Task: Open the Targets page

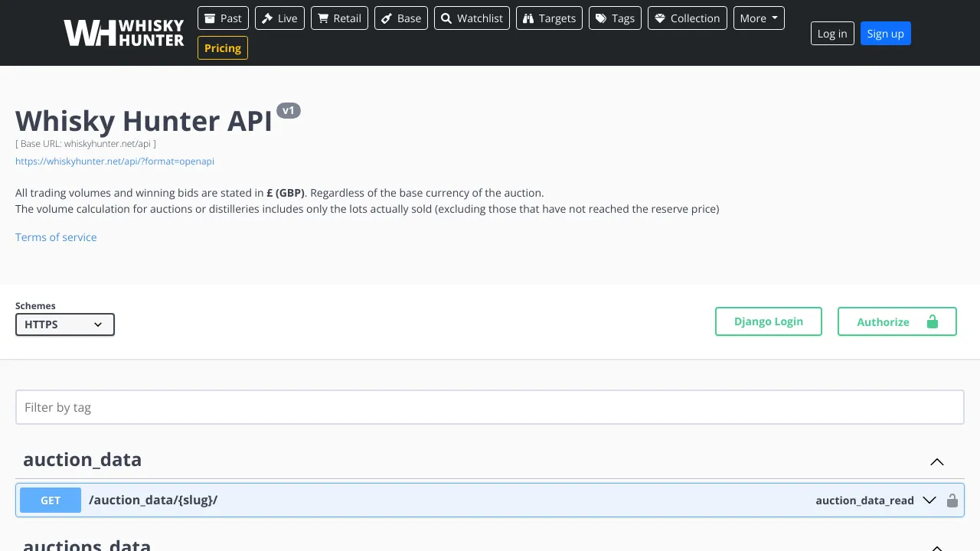Action: [x=549, y=18]
